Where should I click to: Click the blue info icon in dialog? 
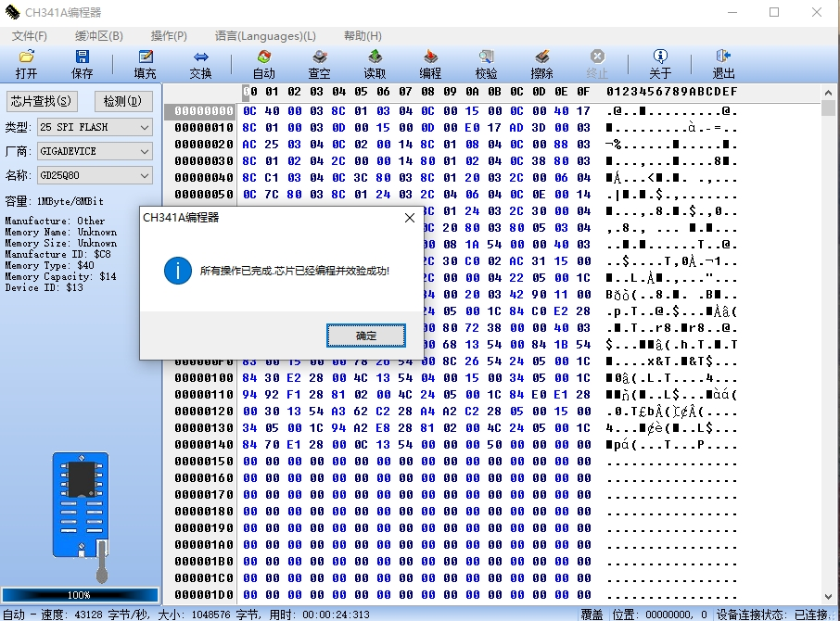click(178, 271)
